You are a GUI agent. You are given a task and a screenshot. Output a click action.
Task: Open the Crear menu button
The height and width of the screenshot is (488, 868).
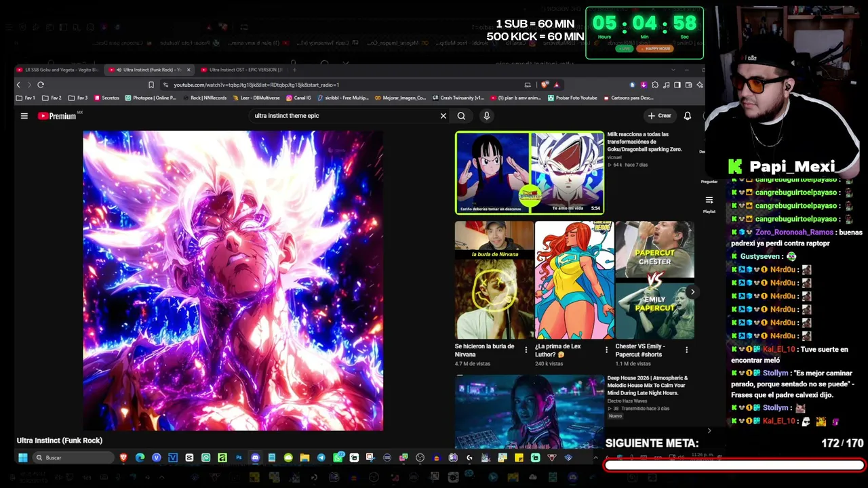(659, 116)
